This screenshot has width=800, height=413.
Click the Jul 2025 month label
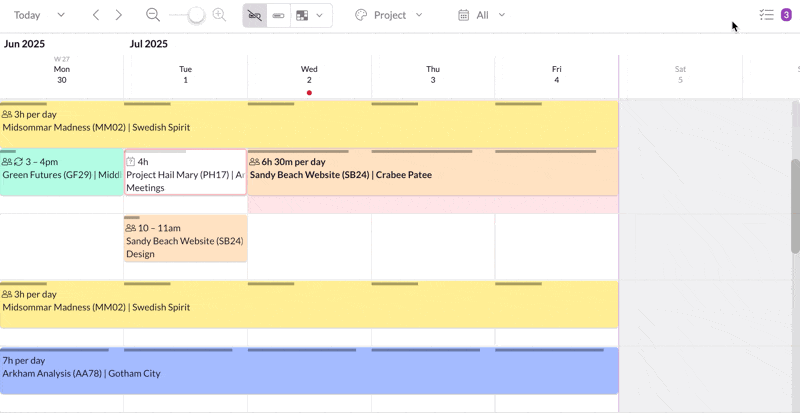pyautogui.click(x=148, y=44)
